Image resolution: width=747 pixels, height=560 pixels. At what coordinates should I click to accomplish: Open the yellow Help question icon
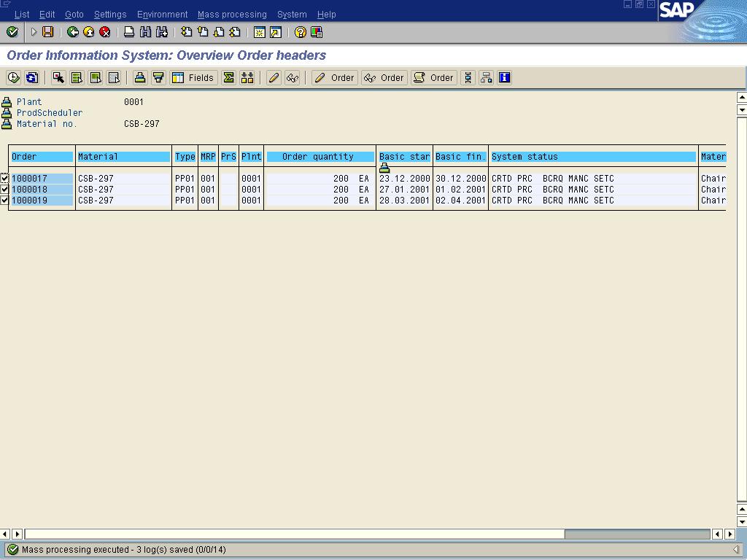(300, 32)
